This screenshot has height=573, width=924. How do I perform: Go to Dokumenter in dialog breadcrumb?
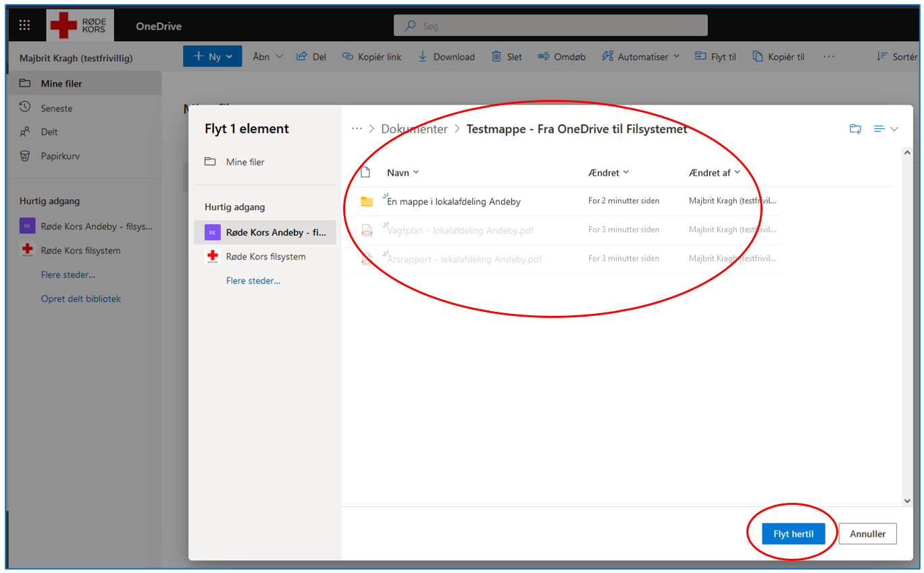point(414,129)
